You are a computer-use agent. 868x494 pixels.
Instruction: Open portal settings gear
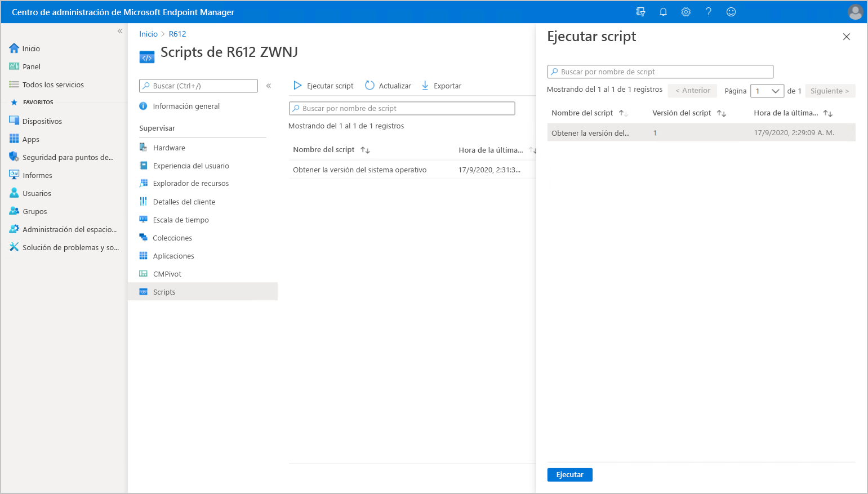coord(686,12)
